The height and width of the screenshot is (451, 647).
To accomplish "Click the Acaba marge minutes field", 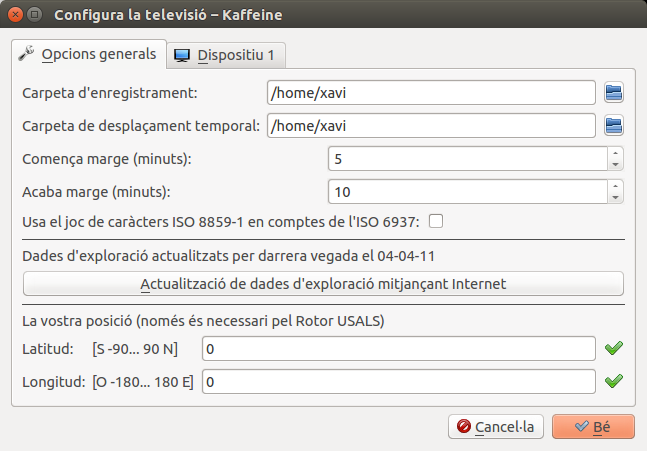I will point(467,191).
